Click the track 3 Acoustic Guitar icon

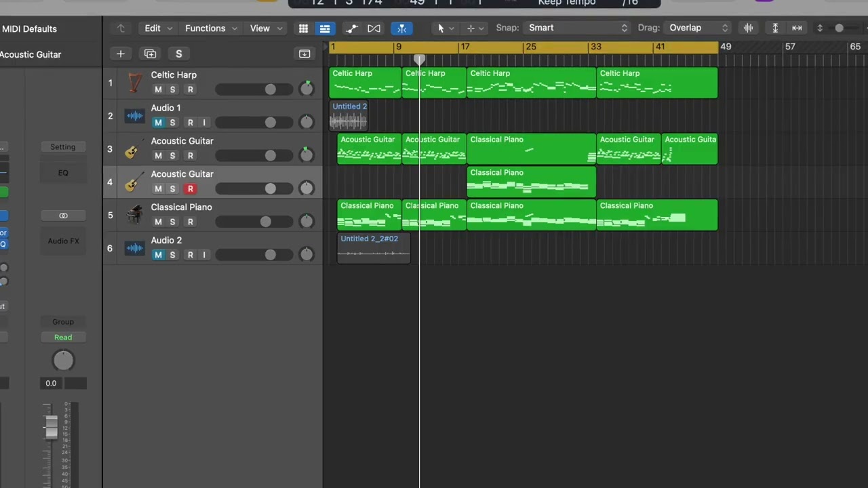coord(133,149)
